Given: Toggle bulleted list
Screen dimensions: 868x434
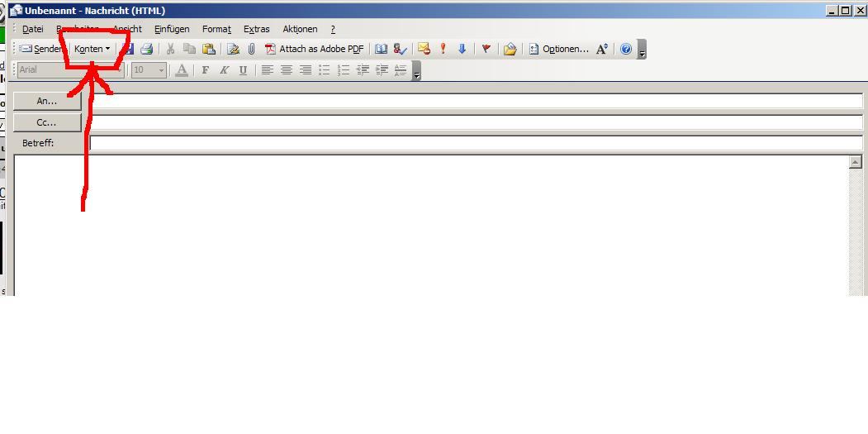Looking at the screenshot, I should coord(325,69).
